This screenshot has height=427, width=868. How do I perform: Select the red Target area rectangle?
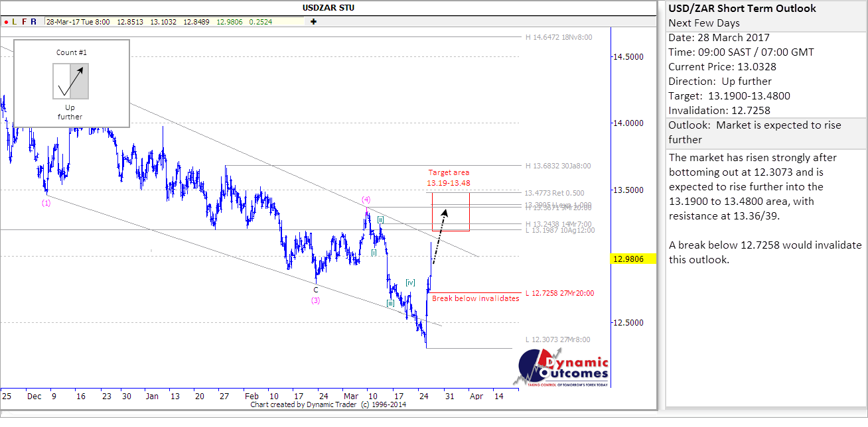click(x=451, y=212)
